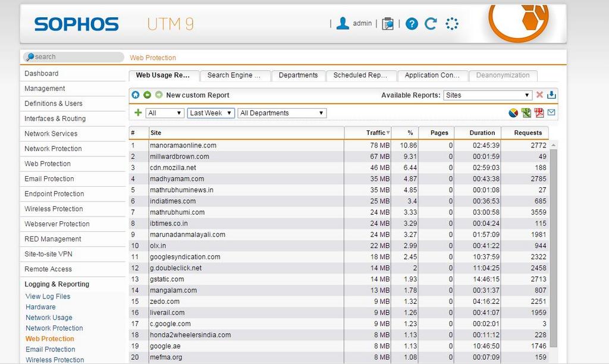Click the dotted circle spinner icon
The image size is (609, 364).
452,24
